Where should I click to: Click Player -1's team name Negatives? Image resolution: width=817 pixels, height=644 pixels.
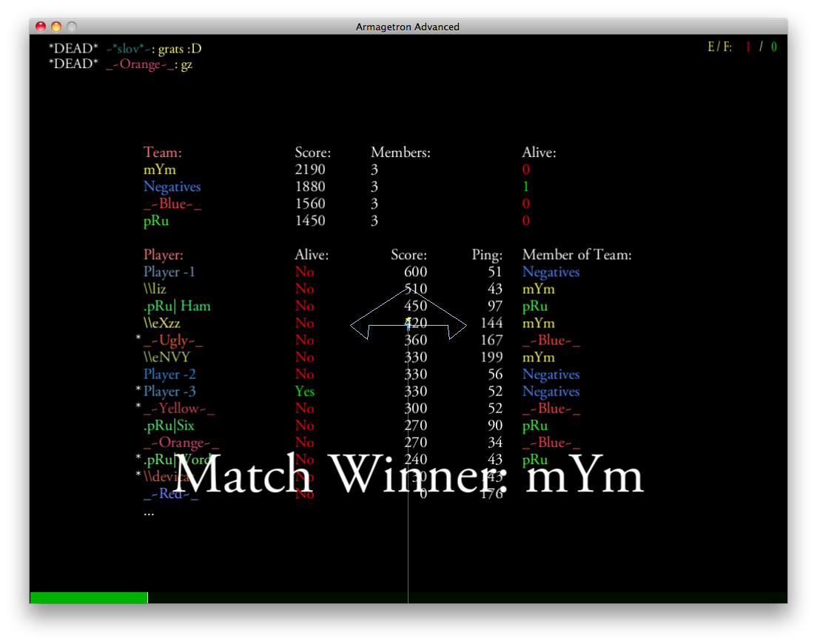551,272
